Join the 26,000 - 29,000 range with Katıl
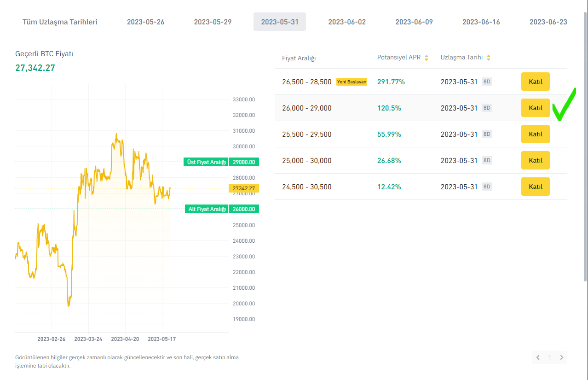 (x=535, y=108)
